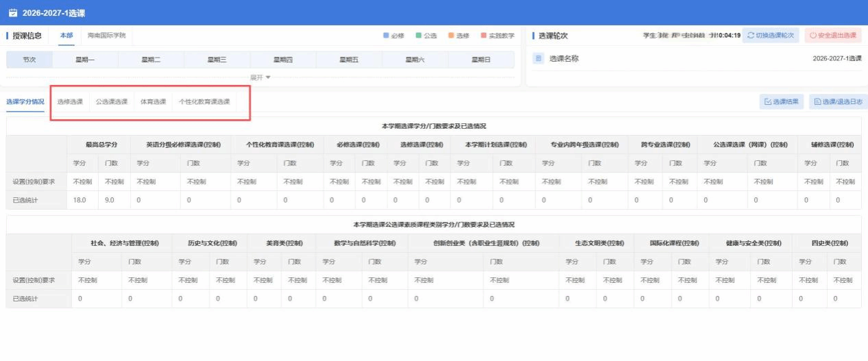
Task: Open the 公选课选课 tab
Action: click(x=112, y=102)
